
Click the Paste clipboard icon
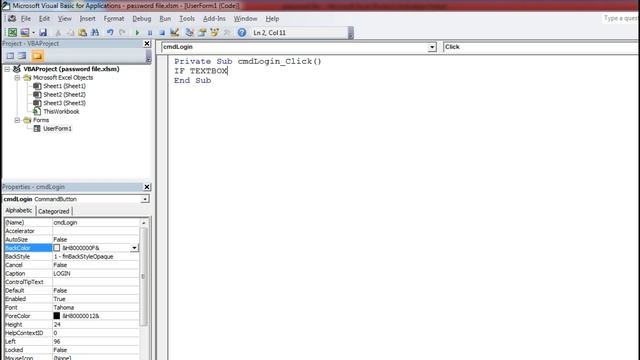point(82,33)
